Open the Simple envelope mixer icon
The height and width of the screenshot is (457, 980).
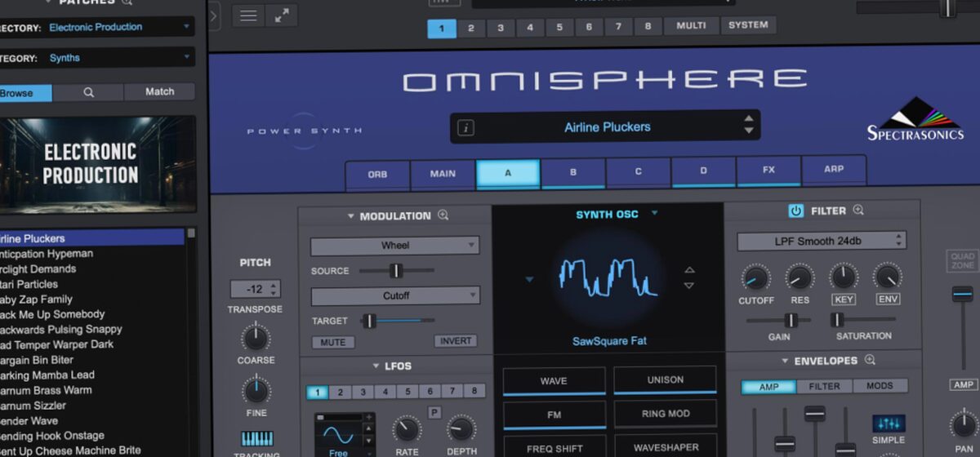(889, 423)
